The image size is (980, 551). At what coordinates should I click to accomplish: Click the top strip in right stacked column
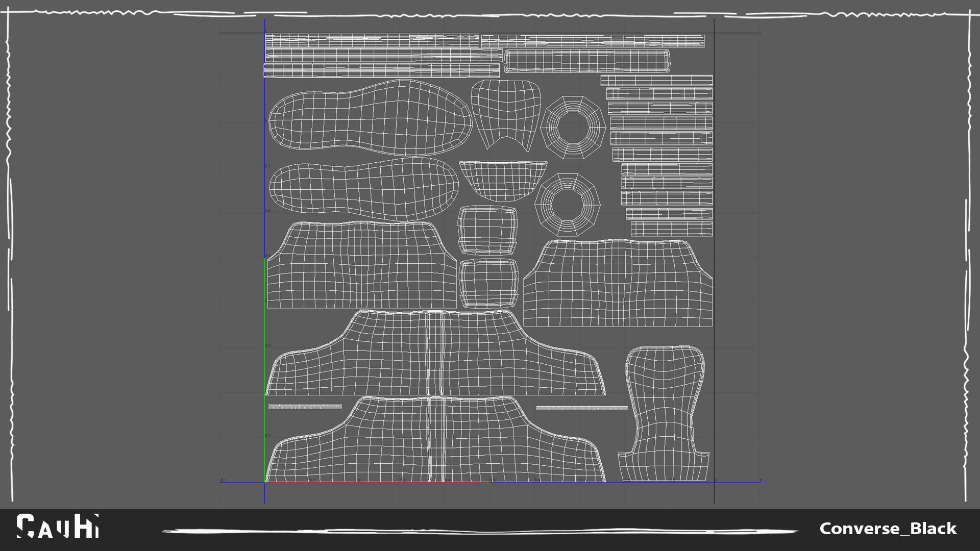[656, 80]
